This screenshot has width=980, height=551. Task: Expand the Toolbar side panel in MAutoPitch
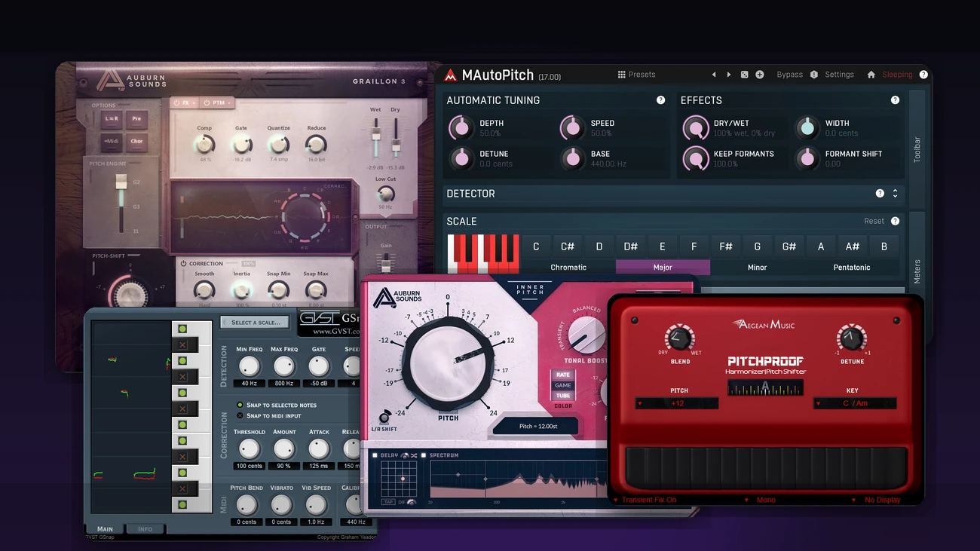click(x=917, y=149)
